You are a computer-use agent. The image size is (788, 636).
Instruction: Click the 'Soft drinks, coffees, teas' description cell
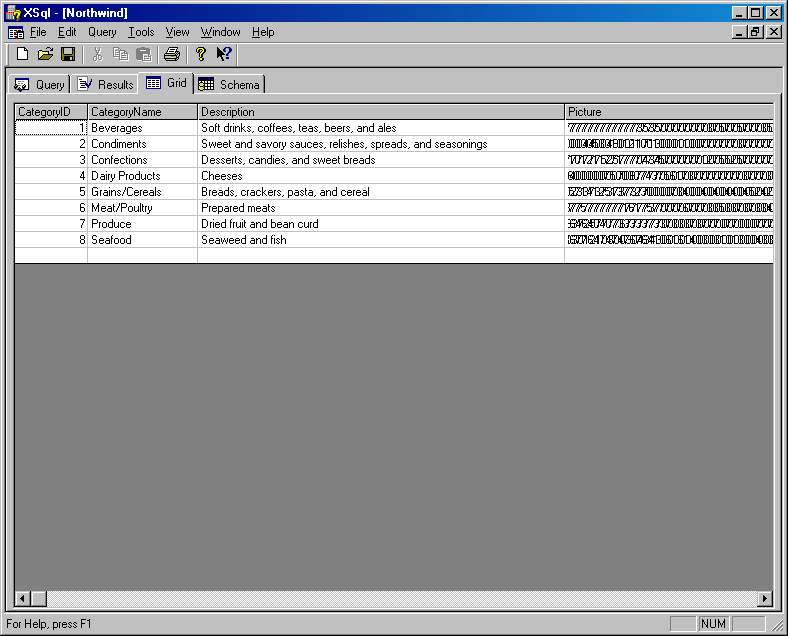381,128
